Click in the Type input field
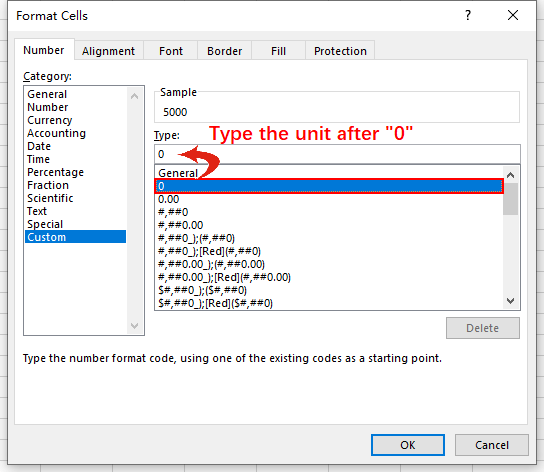The width and height of the screenshot is (544, 472). 337,154
